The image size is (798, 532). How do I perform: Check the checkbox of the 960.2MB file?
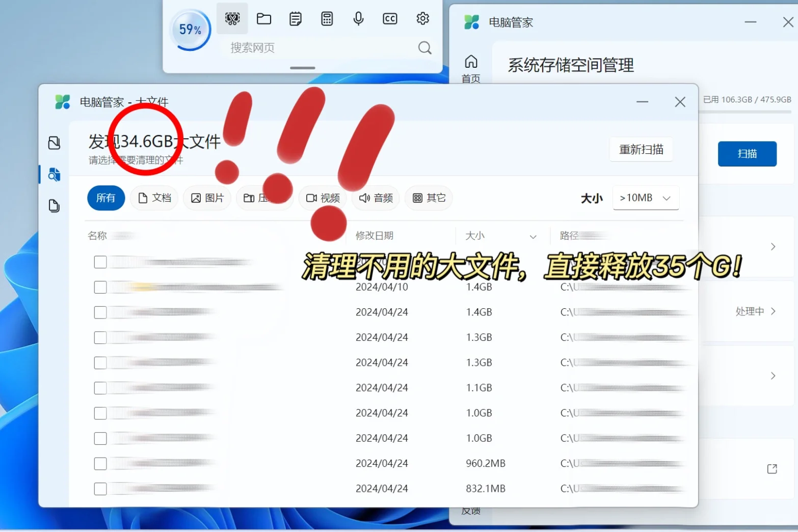100,463
